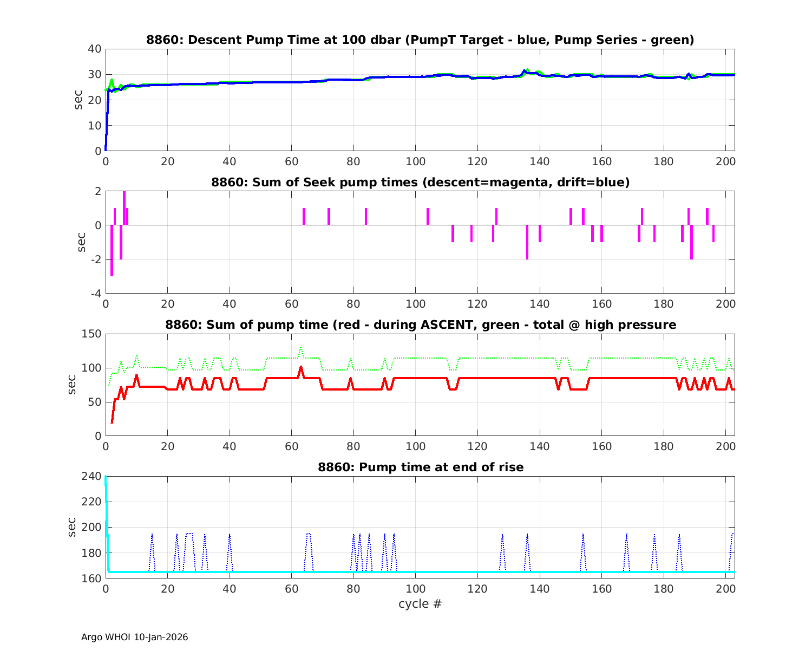The height and width of the screenshot is (650, 812).
Task: Select the longest magenta bar reaching -3
Action: pos(112,250)
